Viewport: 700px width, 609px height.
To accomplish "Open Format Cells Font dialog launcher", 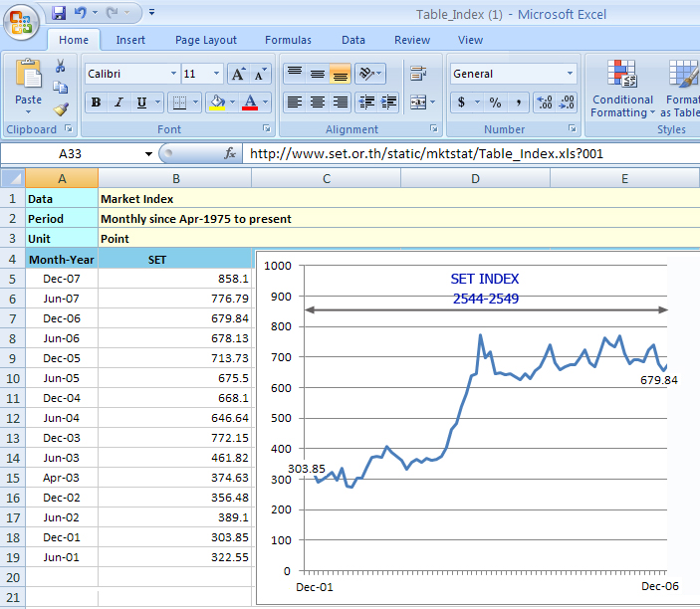I will tap(267, 128).
